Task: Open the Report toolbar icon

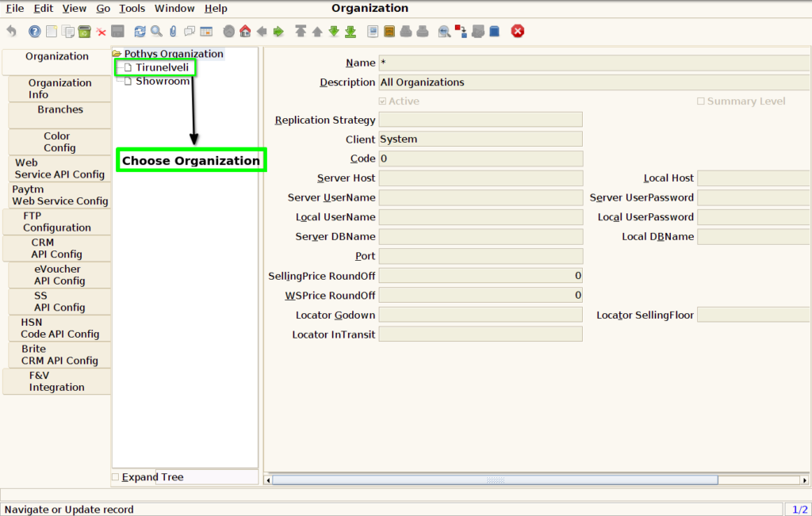Action: click(x=373, y=32)
